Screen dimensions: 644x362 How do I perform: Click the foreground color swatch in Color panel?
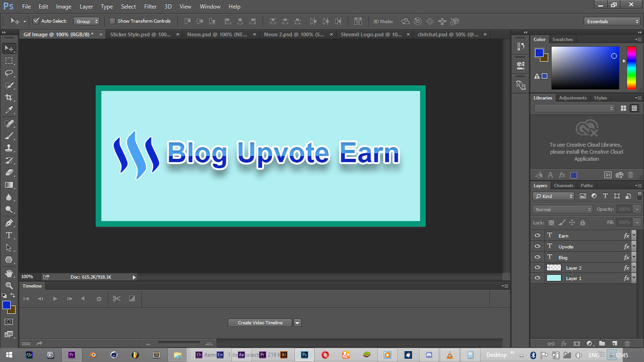tap(539, 53)
